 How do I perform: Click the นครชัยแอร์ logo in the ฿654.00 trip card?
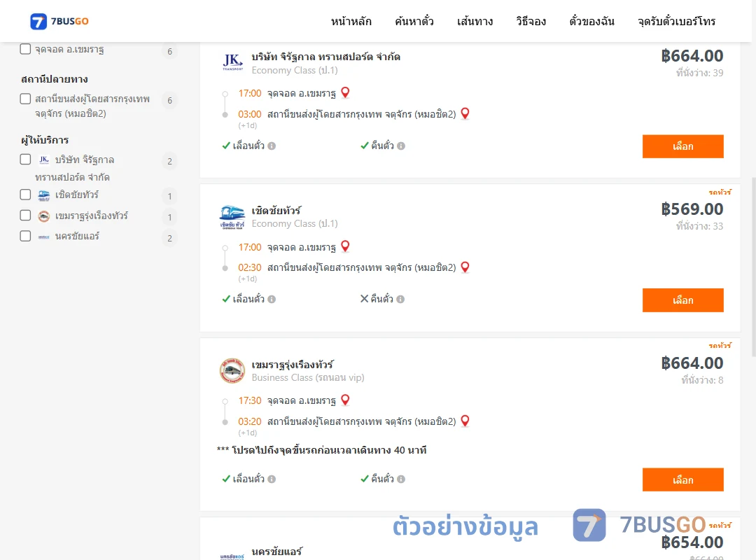pyautogui.click(x=232, y=556)
